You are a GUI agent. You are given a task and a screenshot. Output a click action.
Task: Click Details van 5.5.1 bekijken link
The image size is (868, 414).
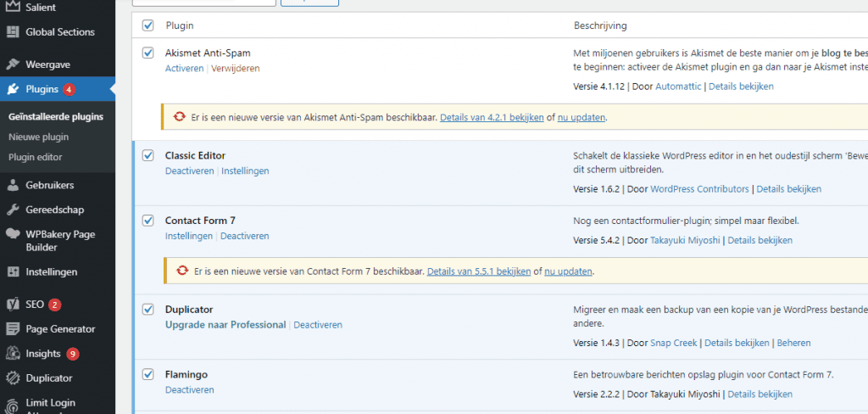click(479, 271)
